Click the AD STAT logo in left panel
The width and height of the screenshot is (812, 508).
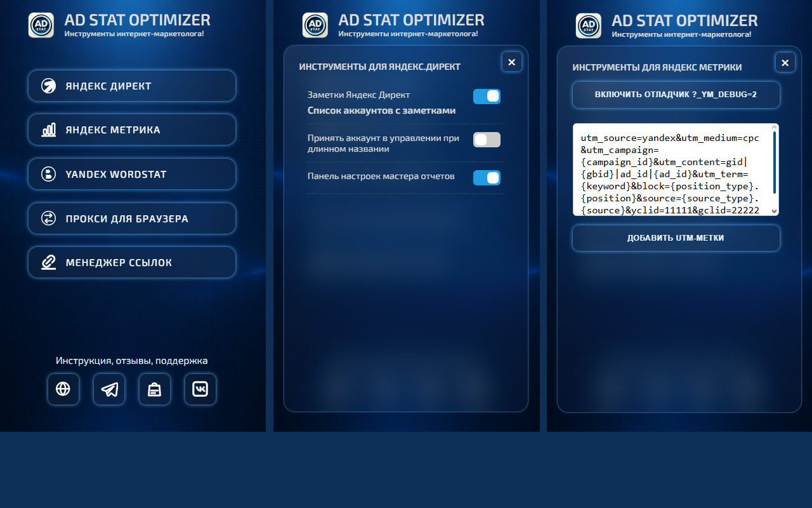point(41,25)
